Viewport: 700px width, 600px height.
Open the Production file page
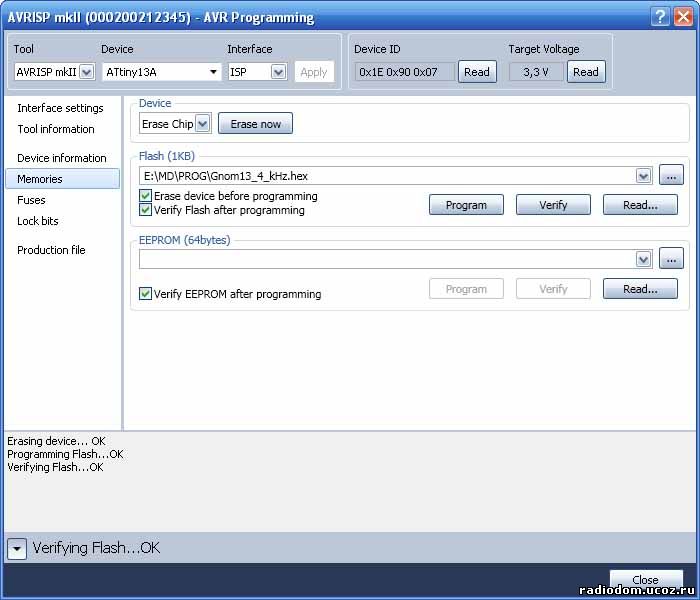click(x=51, y=250)
